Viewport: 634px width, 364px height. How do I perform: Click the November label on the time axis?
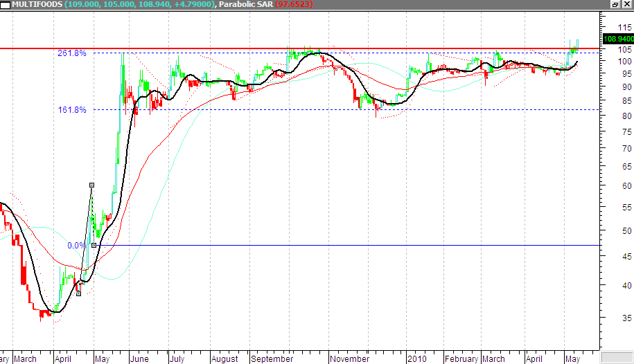click(350, 359)
